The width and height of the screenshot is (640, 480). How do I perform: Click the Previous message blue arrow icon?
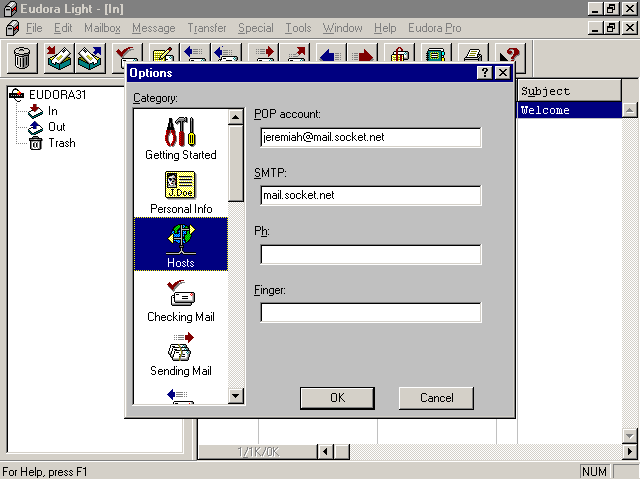[x=331, y=53]
